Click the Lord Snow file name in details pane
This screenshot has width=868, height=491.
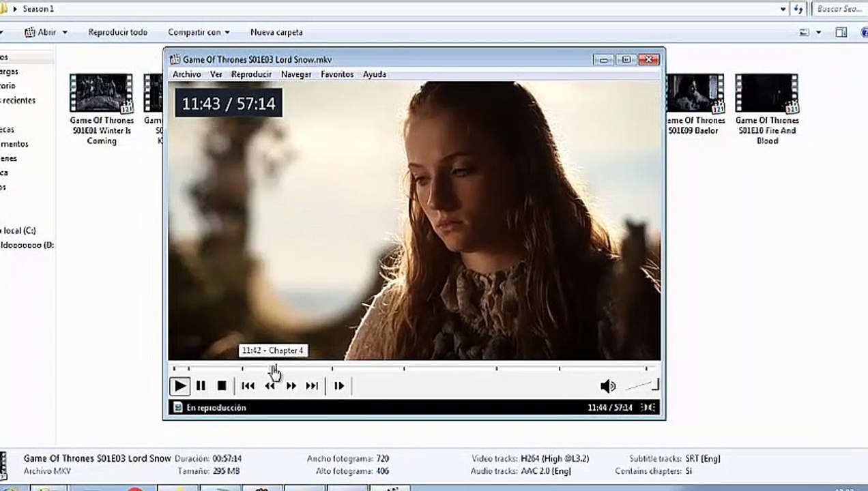[97, 458]
